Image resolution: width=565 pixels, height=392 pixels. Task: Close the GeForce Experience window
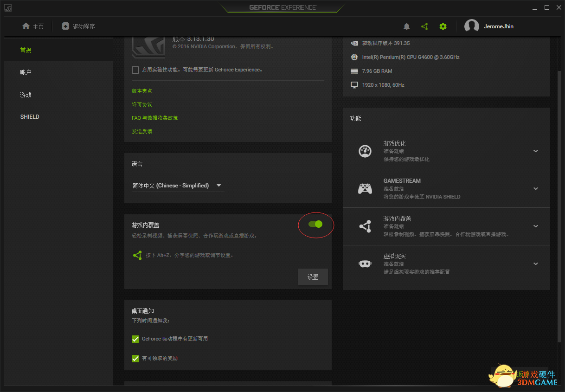[x=558, y=7]
